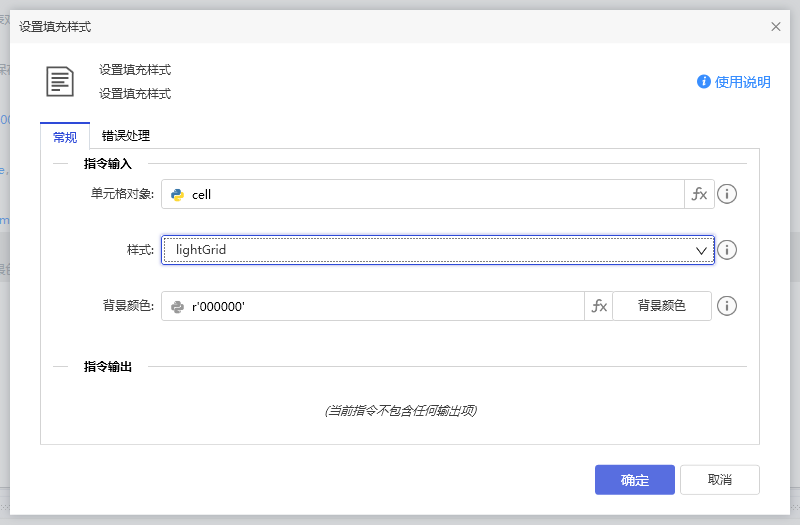800x525 pixels.
Task: Switch to the 错误处理 tab
Action: click(126, 136)
